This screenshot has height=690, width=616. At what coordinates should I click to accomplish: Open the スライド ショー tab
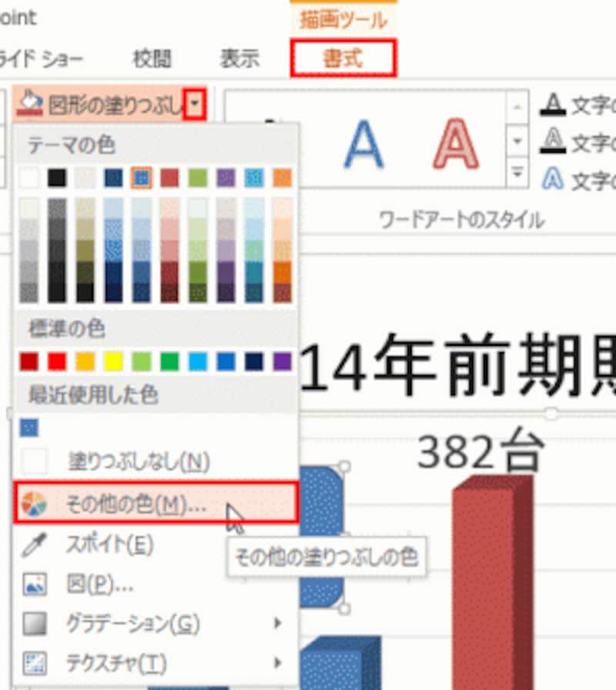(41, 59)
